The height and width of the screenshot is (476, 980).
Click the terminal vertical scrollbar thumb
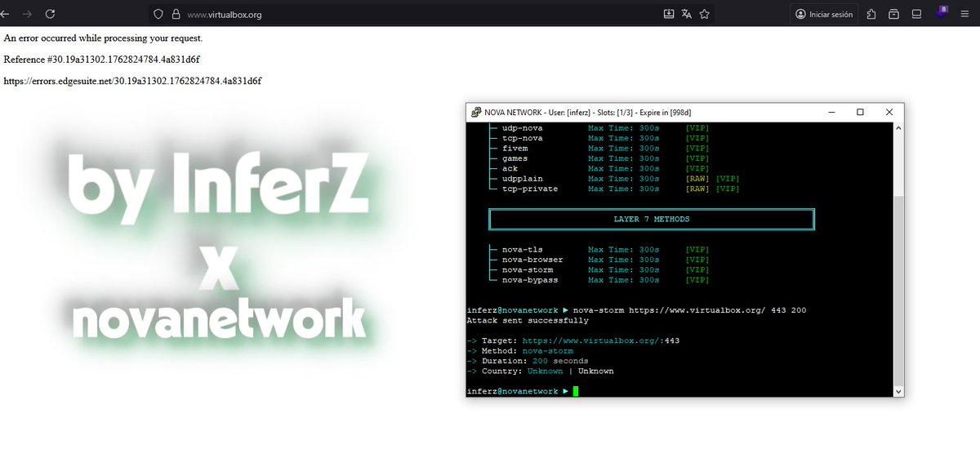[x=899, y=289]
